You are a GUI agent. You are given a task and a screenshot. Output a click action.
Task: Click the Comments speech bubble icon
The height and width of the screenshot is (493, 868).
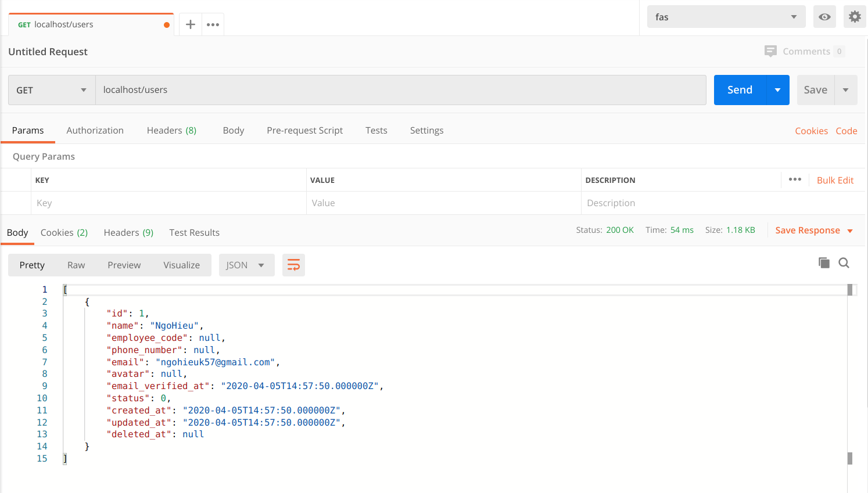point(770,51)
